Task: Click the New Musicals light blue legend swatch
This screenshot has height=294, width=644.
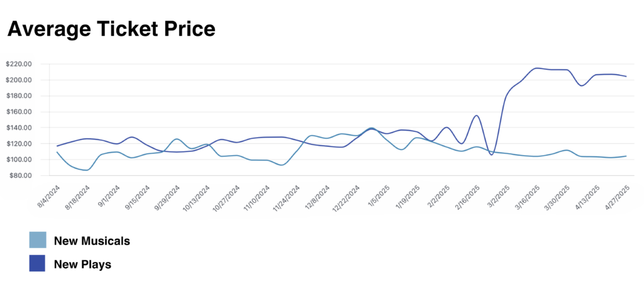Action: click(x=37, y=240)
